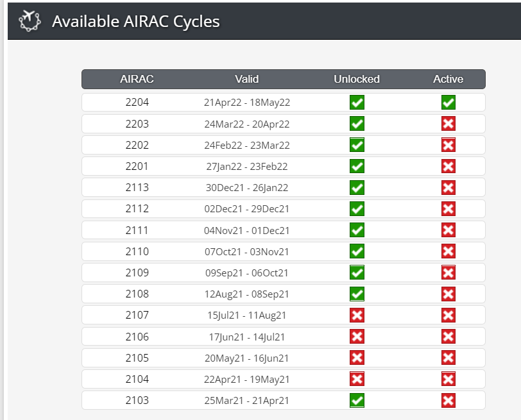Click the red Active cross for AIRAC 2203
Viewport: 521px width, 420px height.
pyautogui.click(x=448, y=124)
